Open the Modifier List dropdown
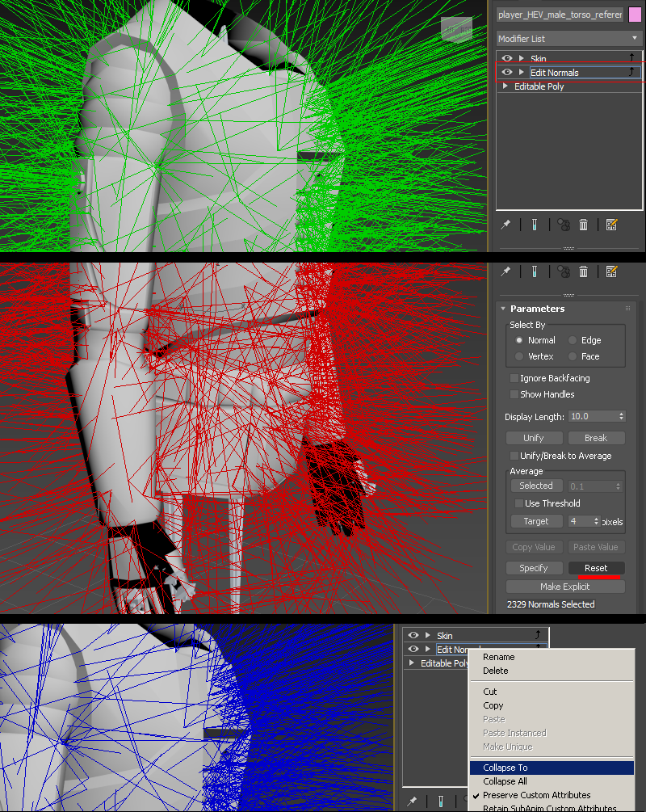The width and height of the screenshot is (646, 812). coord(568,38)
